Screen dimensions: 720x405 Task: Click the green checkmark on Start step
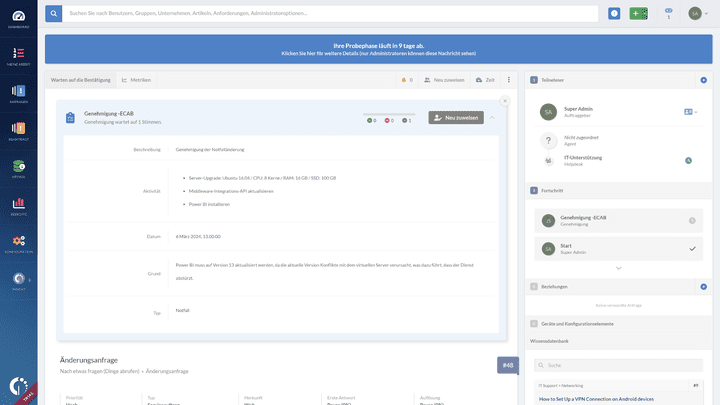tap(692, 248)
